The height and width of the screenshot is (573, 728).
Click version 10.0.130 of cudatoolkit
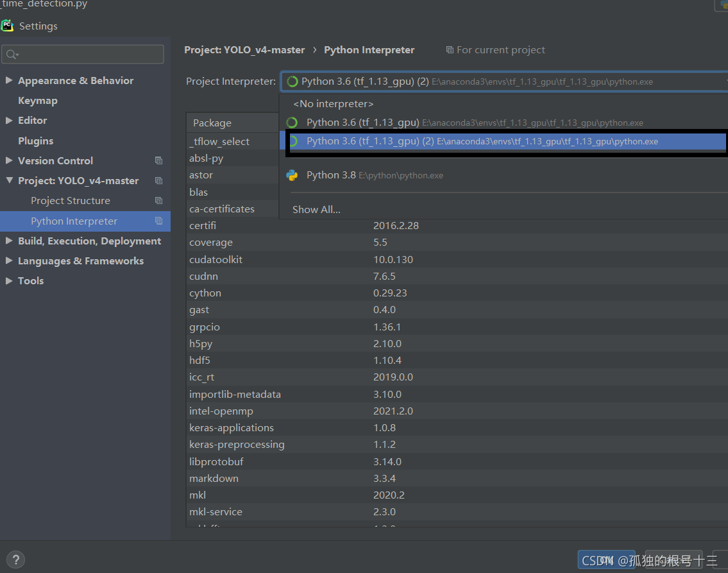[x=393, y=260]
